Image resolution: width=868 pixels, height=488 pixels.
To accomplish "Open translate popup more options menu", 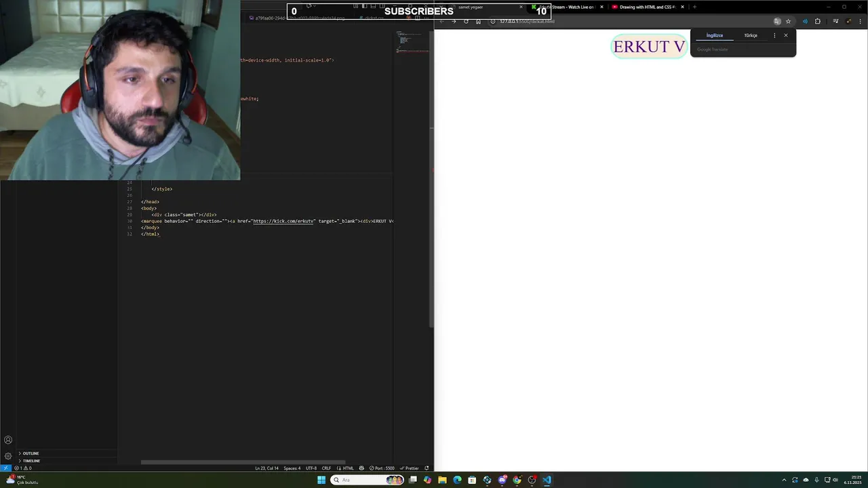I will pos(774,35).
